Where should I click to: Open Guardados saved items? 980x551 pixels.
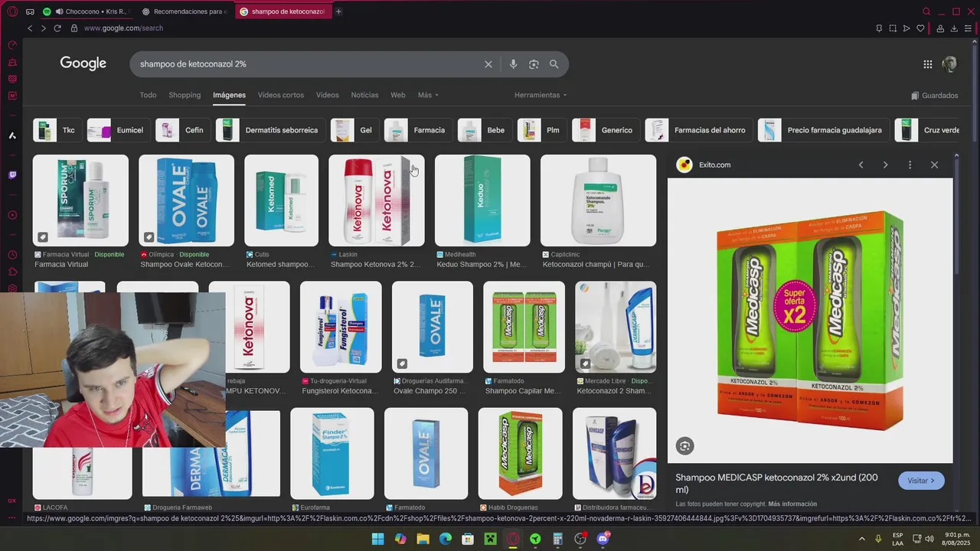pos(935,96)
